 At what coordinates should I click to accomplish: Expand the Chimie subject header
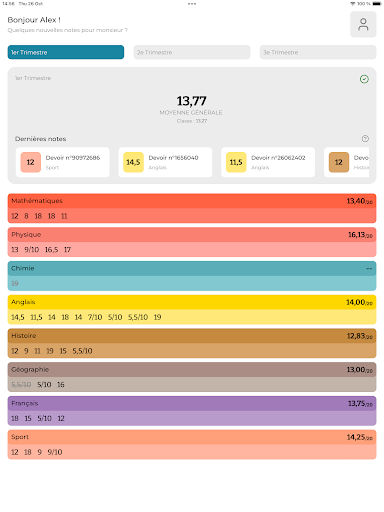[x=192, y=268]
